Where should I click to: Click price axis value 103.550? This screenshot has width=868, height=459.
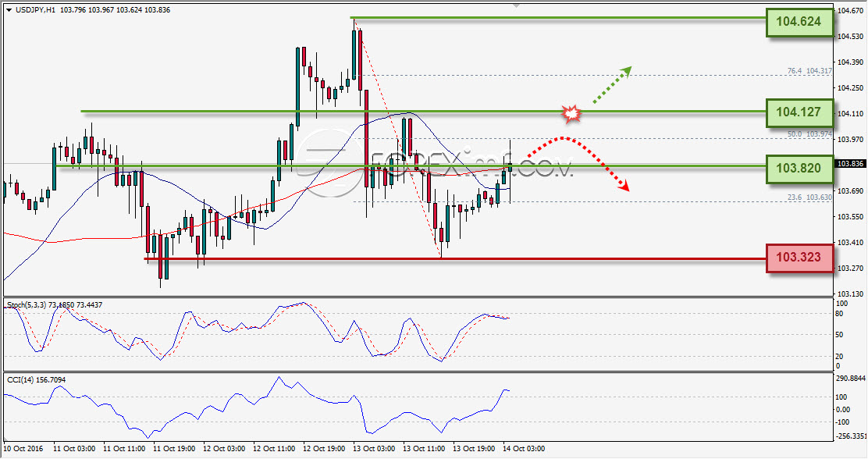click(x=851, y=216)
